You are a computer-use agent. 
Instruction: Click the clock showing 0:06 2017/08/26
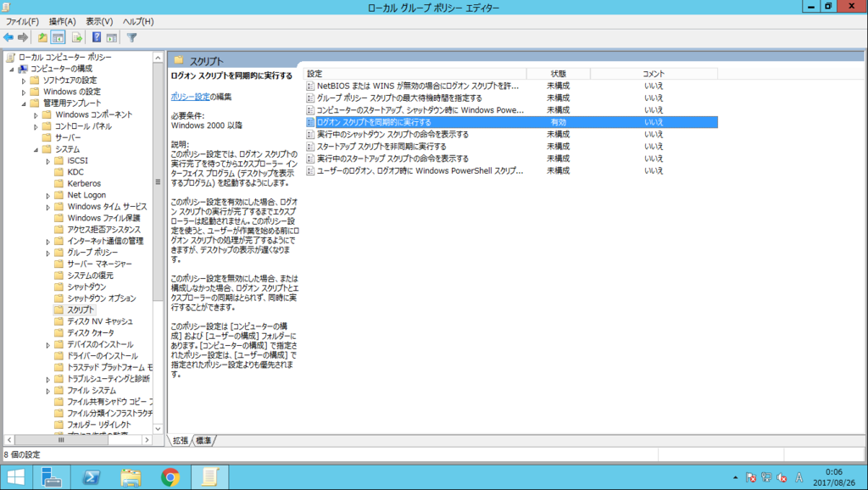coord(834,477)
